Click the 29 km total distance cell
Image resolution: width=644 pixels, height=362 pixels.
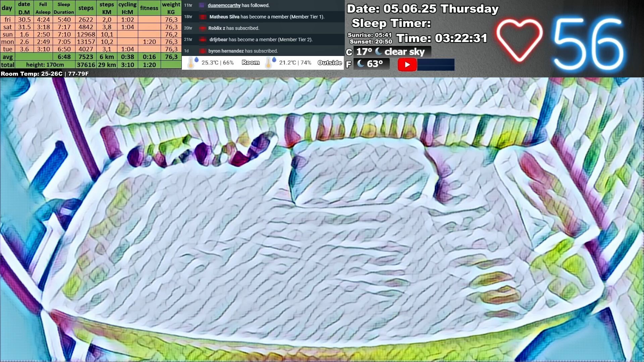point(107,65)
